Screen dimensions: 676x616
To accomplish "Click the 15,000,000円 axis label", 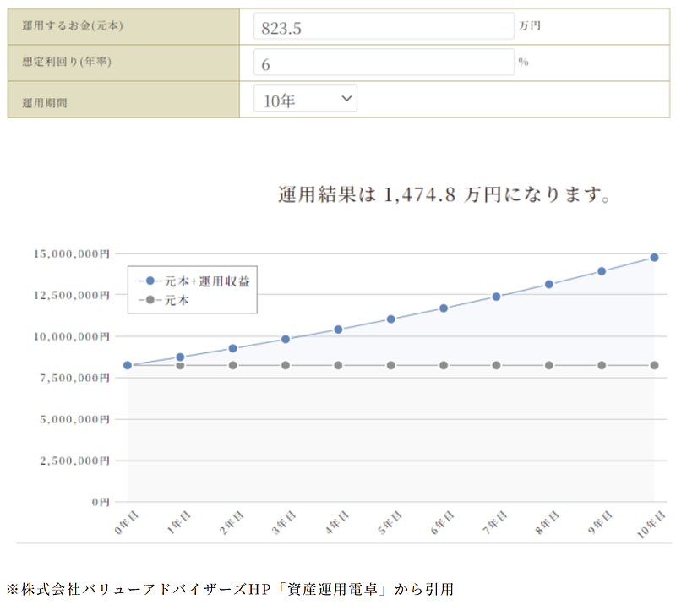I will pyautogui.click(x=72, y=253).
